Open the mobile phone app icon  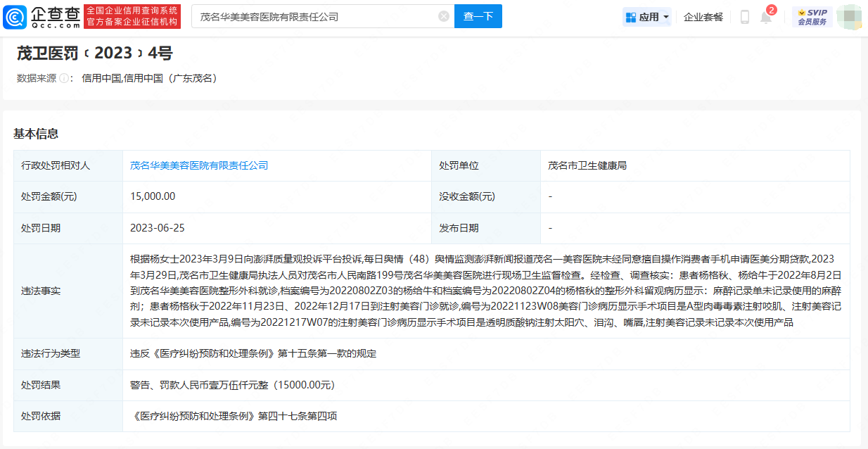pyautogui.click(x=745, y=17)
